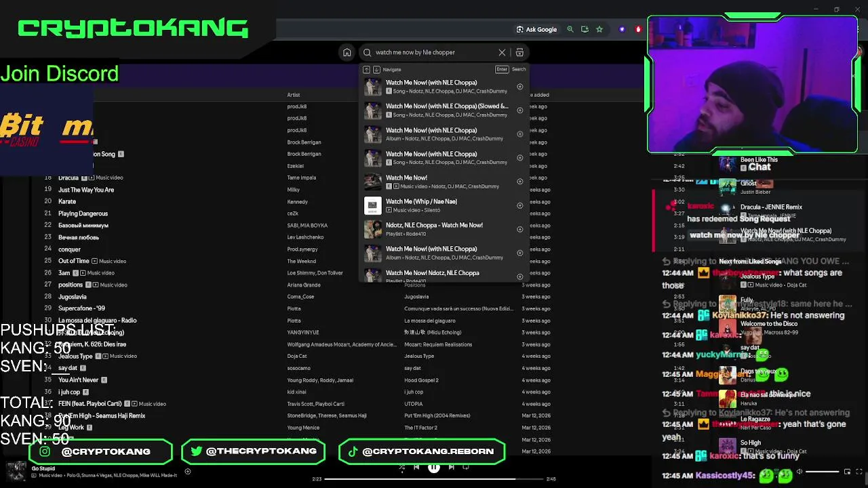Image resolution: width=868 pixels, height=488 pixels.
Task: Skip to the next track
Action: (x=451, y=467)
